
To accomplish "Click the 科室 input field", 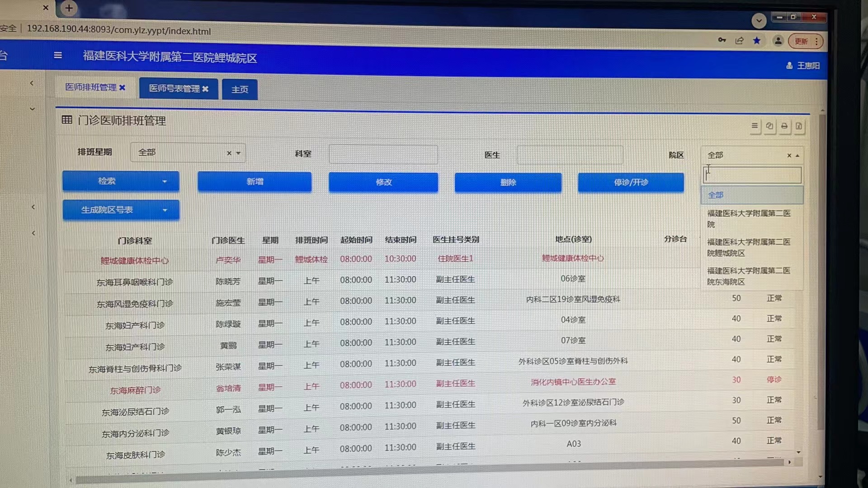I will (x=383, y=155).
